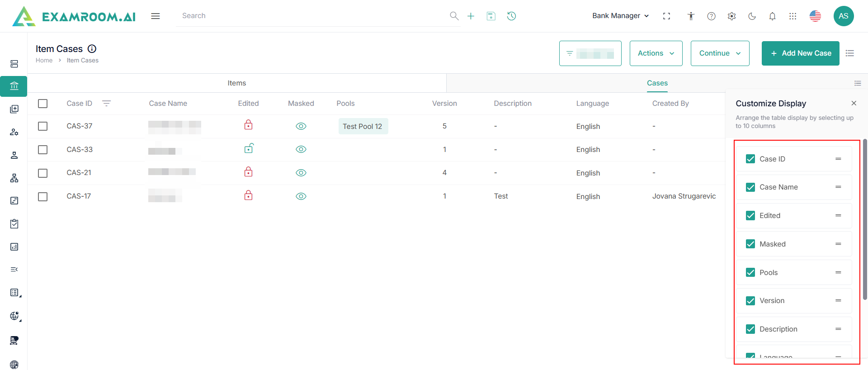Click the red lock icon for CAS-37

click(248, 125)
